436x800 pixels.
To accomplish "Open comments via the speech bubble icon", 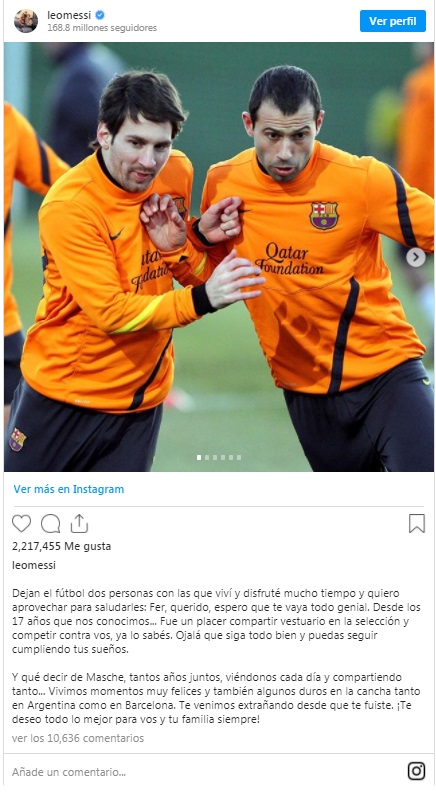I will [x=50, y=523].
